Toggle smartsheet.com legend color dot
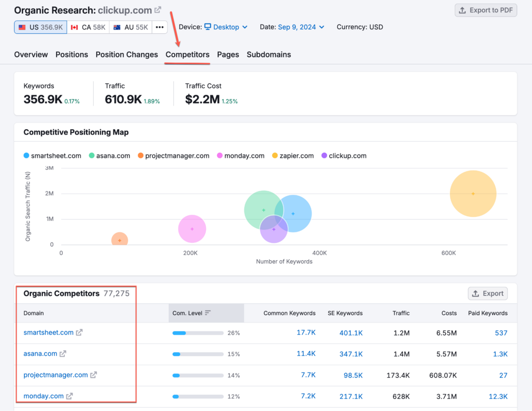This screenshot has height=411, width=532. coord(27,156)
